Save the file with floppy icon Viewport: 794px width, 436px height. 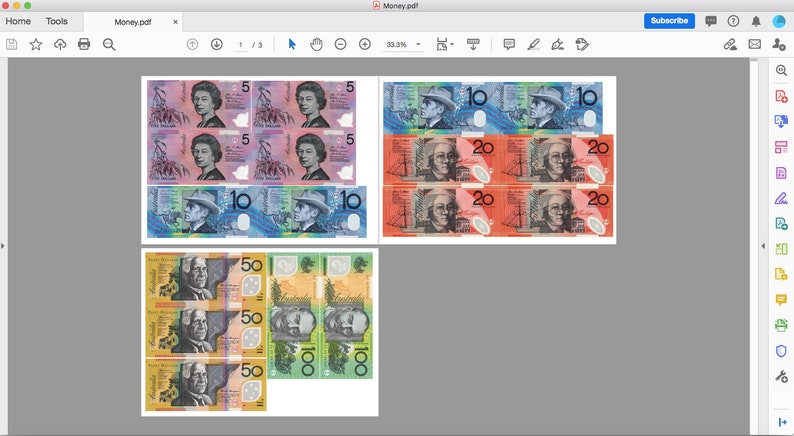point(11,45)
